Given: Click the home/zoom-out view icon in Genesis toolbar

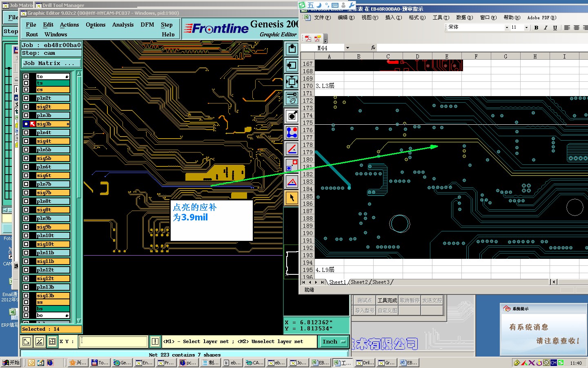Looking at the screenshot, I should 292,49.
